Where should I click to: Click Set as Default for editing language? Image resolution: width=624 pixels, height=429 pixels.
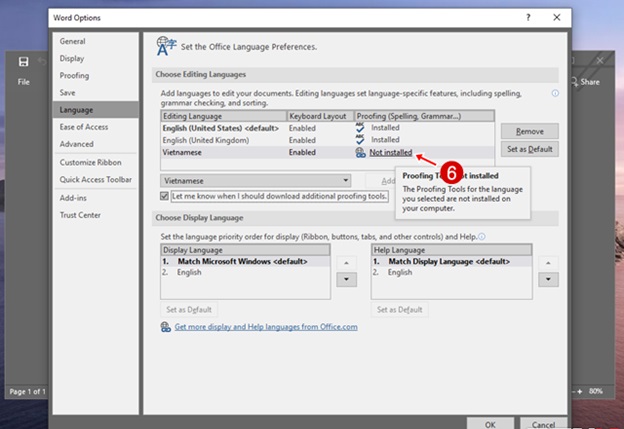(x=529, y=150)
